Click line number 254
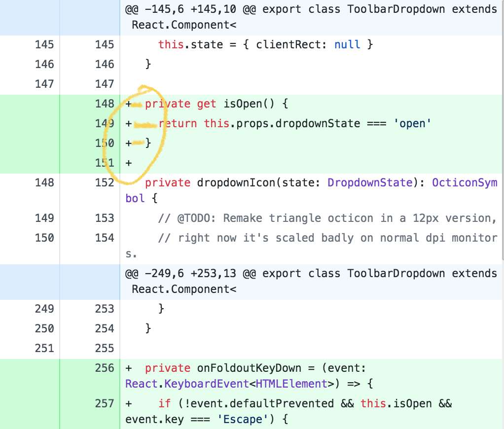The height and width of the screenshot is (429, 504). 105,328
